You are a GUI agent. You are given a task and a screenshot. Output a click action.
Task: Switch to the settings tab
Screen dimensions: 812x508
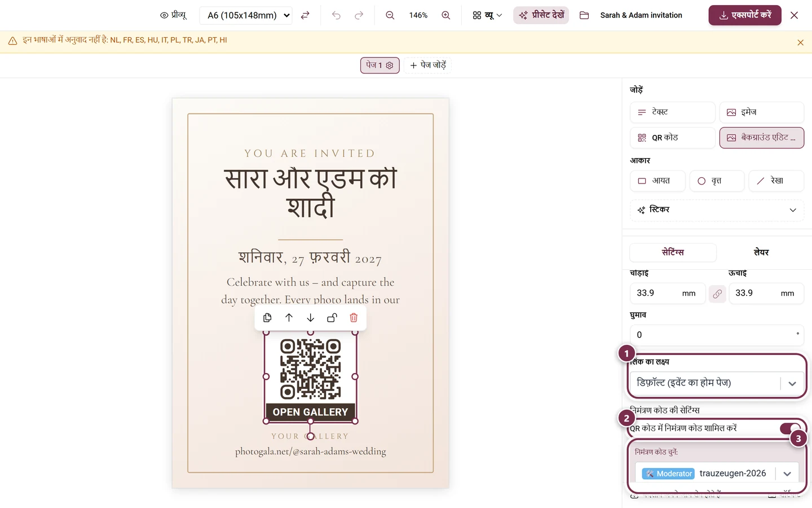673,252
